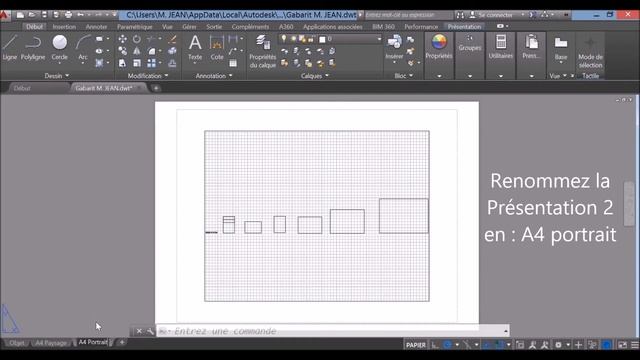This screenshot has width=640, height=360.
Task: Click the print icon in quick access toolbar
Action: click(x=68, y=15)
